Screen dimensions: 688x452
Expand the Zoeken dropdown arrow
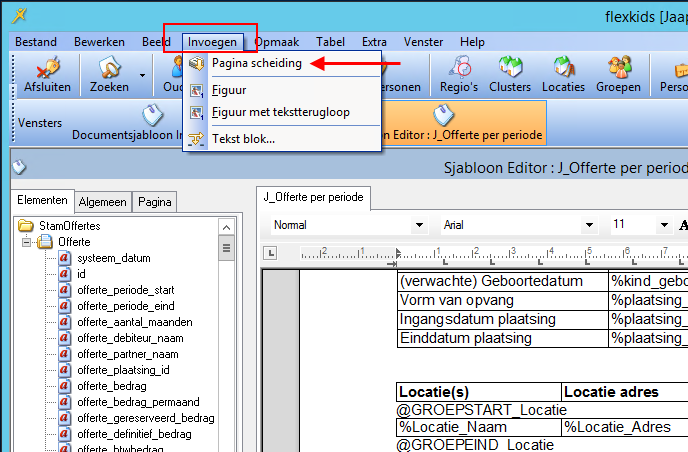(x=142, y=75)
